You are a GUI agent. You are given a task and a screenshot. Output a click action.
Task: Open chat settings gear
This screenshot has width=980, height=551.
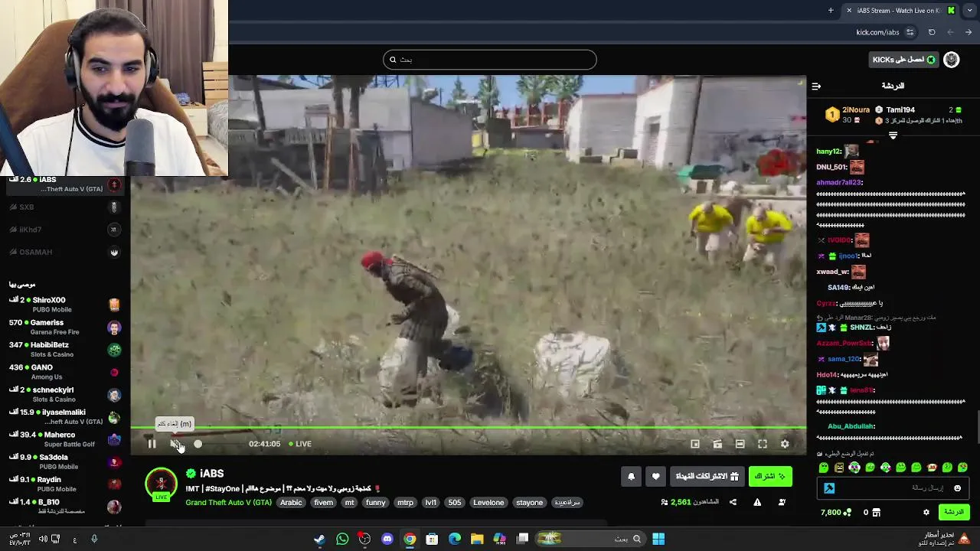926,512
